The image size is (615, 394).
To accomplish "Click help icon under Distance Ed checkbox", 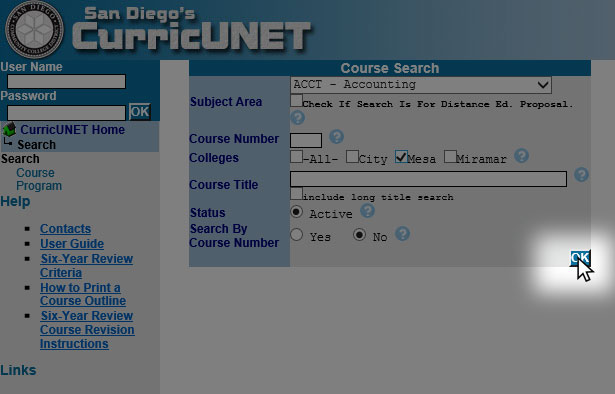I will pyautogui.click(x=298, y=117).
